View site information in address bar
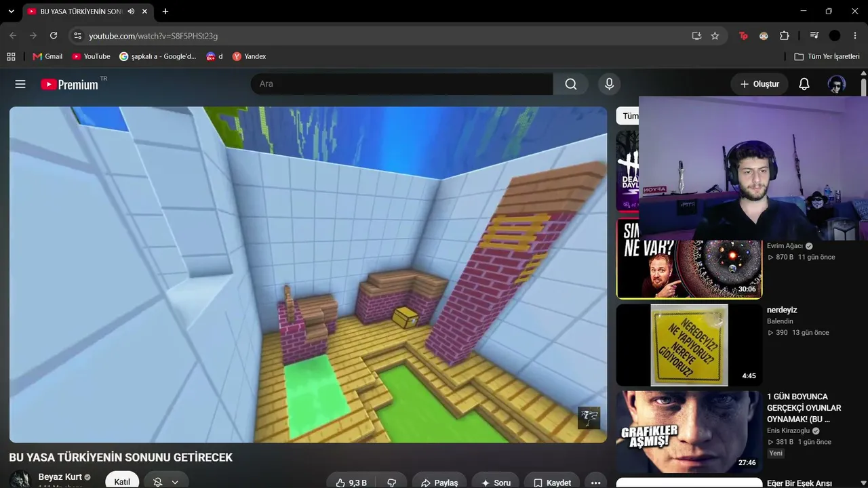868x488 pixels. coord(77,35)
